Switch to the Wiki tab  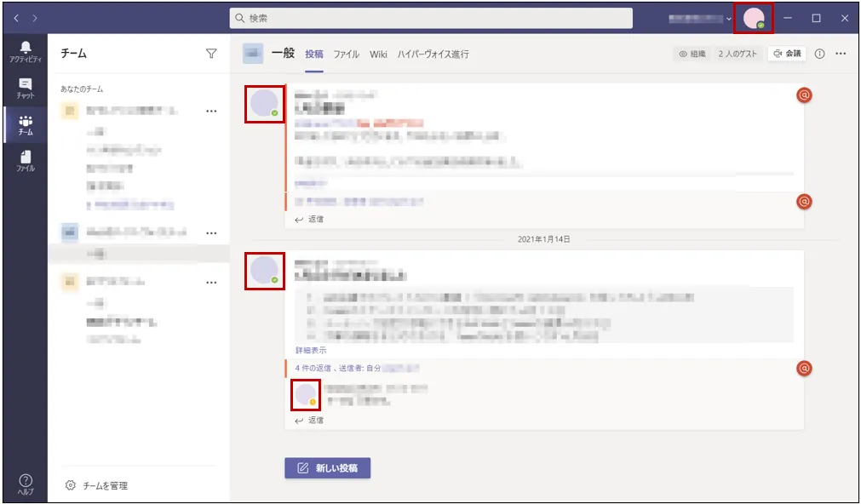378,54
